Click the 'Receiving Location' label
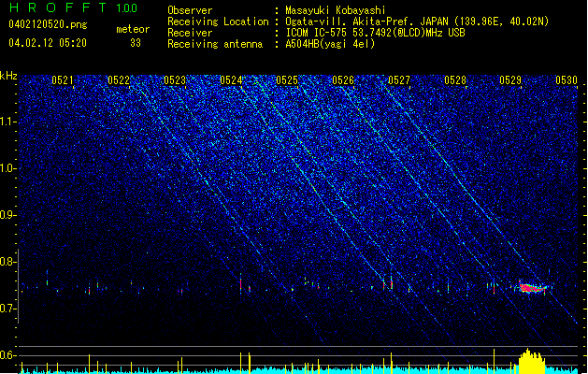The width and height of the screenshot is (588, 374). (218, 22)
